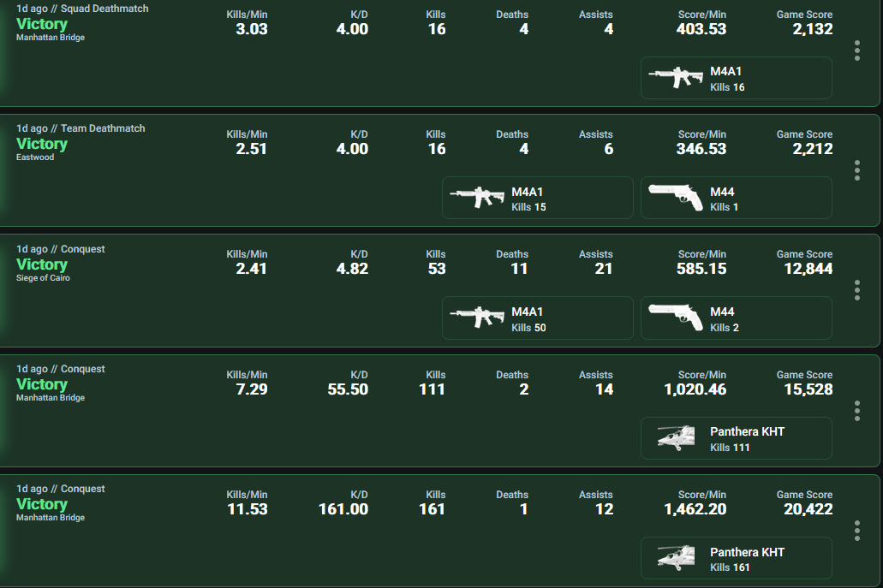Open three-dot menu for 161-kill Conquest match
The height and width of the screenshot is (588, 883).
857,531
